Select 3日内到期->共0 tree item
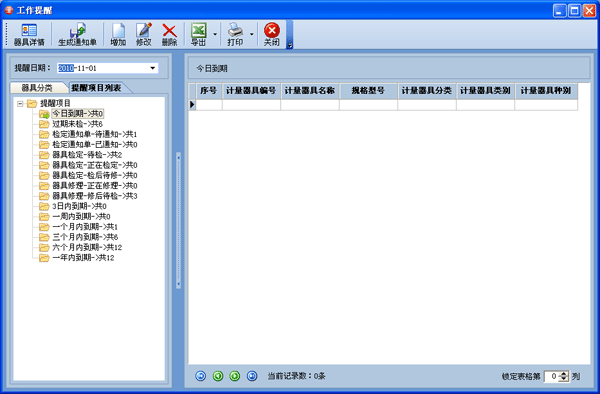 click(79, 207)
